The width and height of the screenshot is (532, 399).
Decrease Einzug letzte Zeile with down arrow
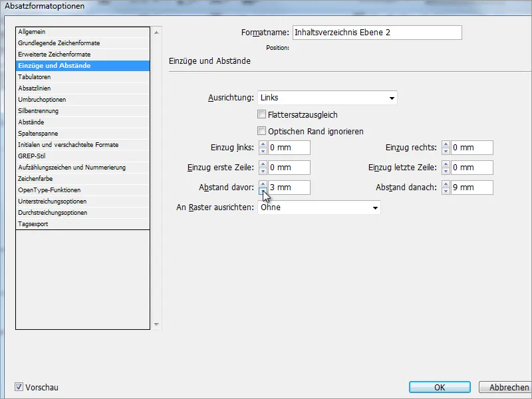click(x=446, y=171)
